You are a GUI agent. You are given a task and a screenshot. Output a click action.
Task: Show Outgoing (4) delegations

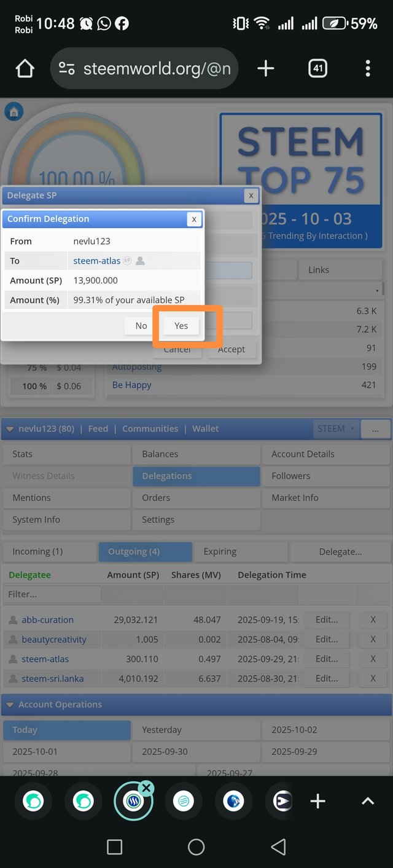click(x=146, y=551)
